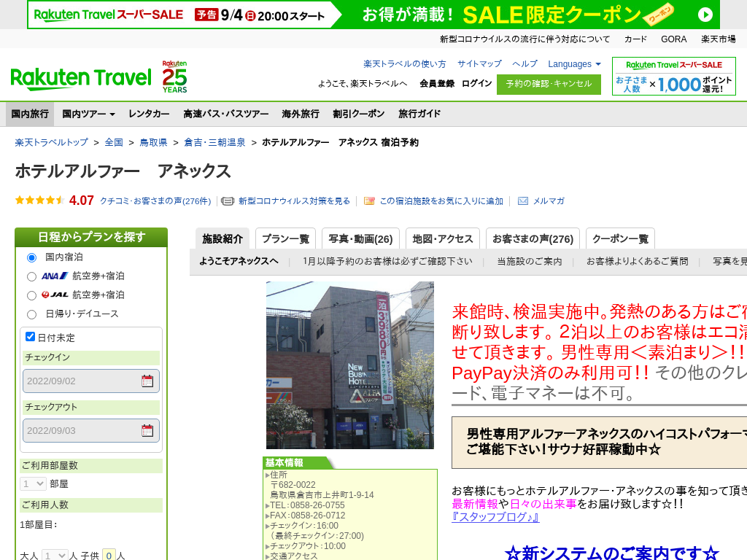This screenshot has height=560, width=747.
Task: Switch to the 施設紹介 tab
Action: (x=222, y=238)
